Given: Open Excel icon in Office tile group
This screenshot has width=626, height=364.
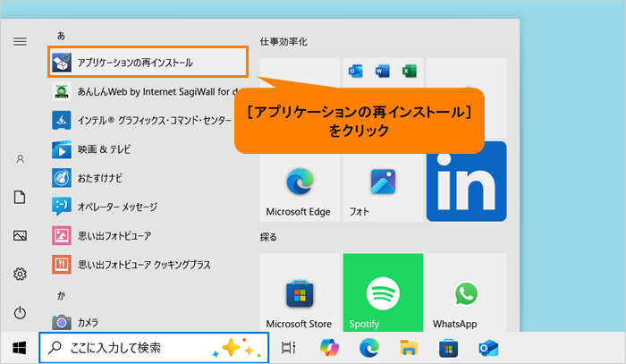Looking at the screenshot, I should 410,72.
